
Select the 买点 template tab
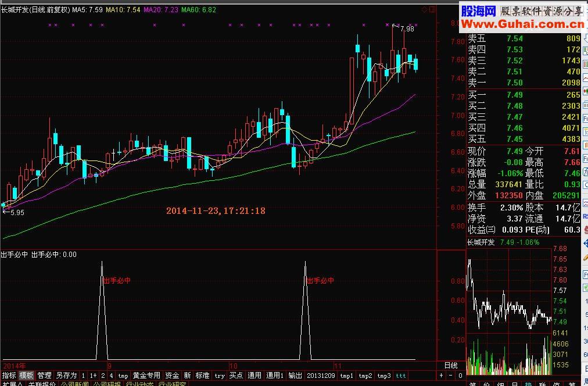[236, 375]
